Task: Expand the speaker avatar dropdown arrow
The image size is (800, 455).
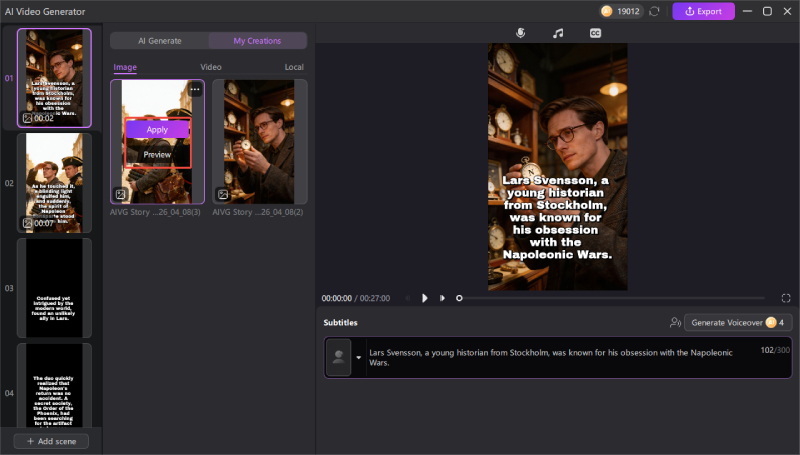Action: (358, 357)
